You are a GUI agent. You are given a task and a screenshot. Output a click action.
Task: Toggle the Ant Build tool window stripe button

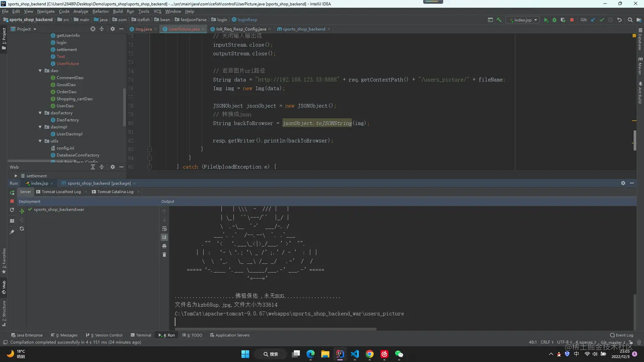(x=640, y=92)
